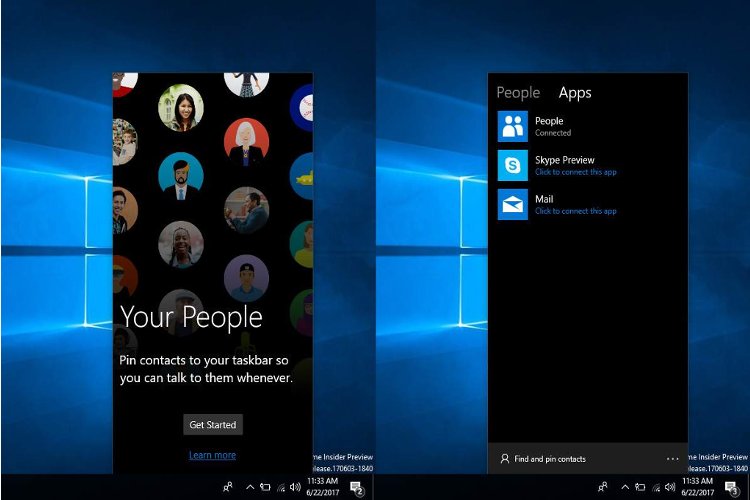Image resolution: width=750 pixels, height=500 pixels.
Task: Switch to the People tab
Action: 518,93
